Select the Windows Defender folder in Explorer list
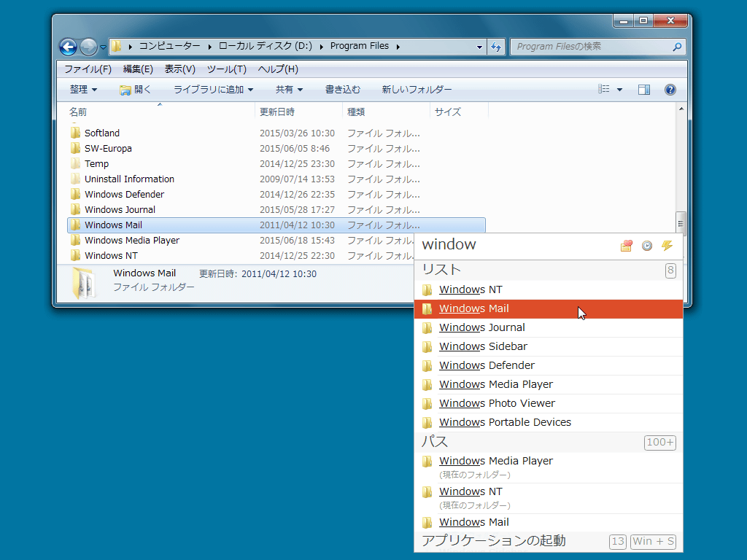Screen dimensions: 747x560 click(x=276, y=194)
